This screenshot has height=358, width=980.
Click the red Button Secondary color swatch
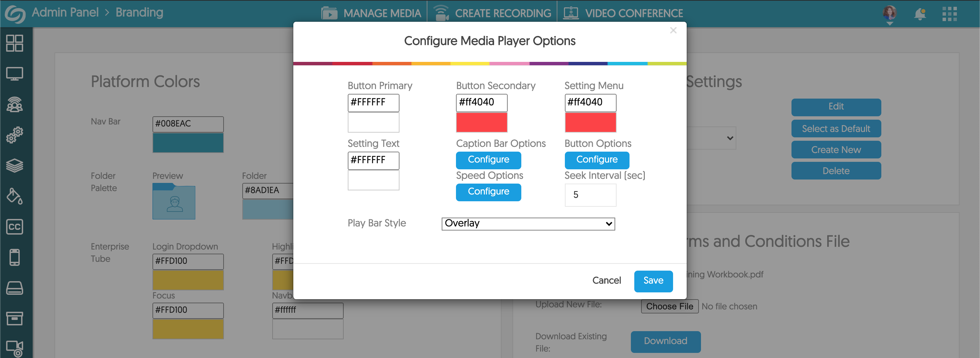point(481,122)
